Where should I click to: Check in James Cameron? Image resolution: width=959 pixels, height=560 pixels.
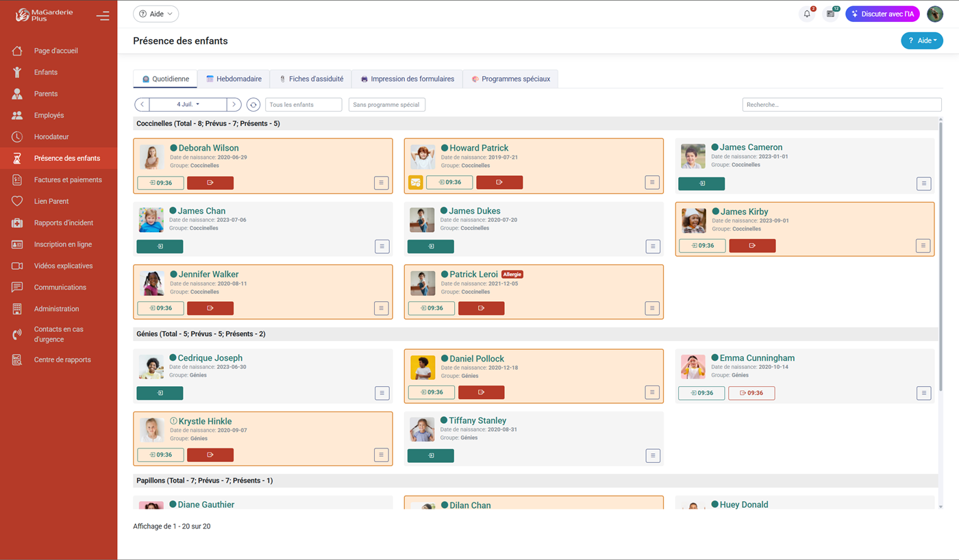(x=701, y=183)
